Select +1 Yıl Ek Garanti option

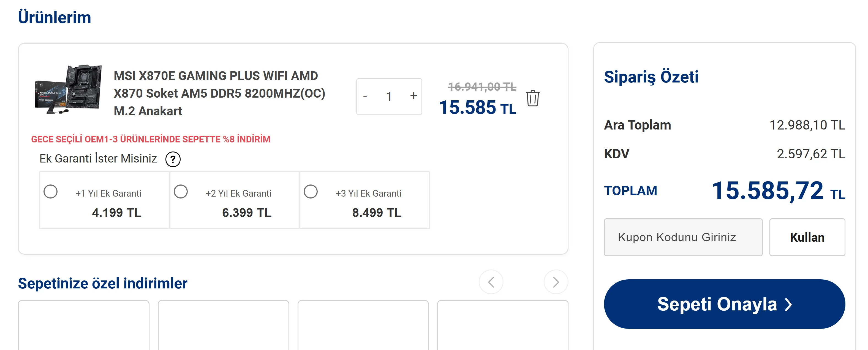click(x=51, y=192)
